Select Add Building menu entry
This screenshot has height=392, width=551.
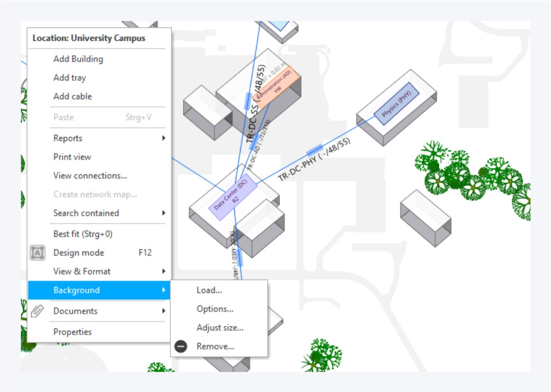(78, 59)
